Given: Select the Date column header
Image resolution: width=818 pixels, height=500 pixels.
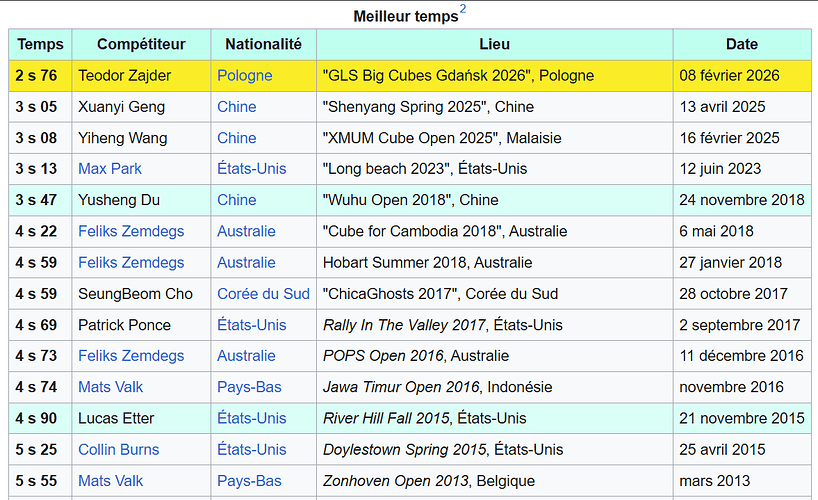Looking at the screenshot, I should click(x=742, y=44).
